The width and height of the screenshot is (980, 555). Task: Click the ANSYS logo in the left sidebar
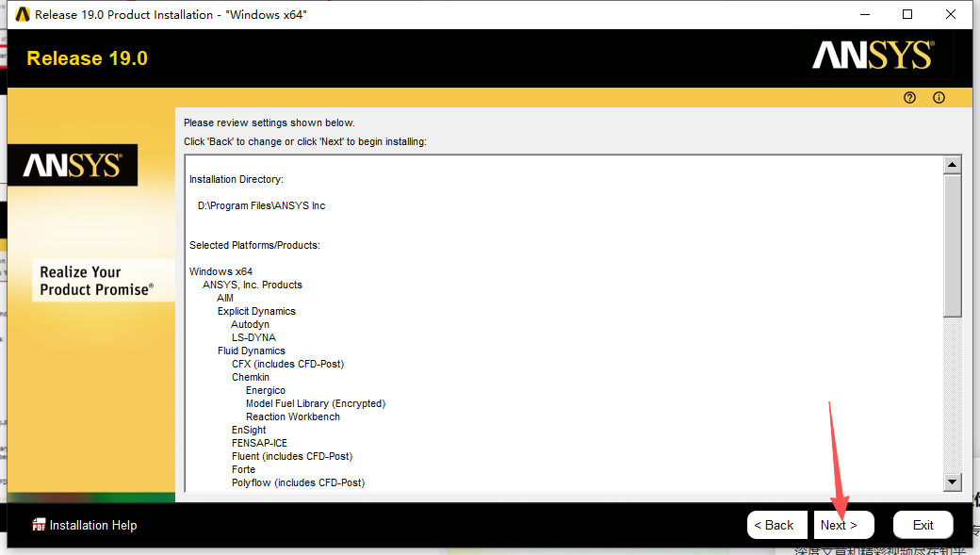point(73,165)
